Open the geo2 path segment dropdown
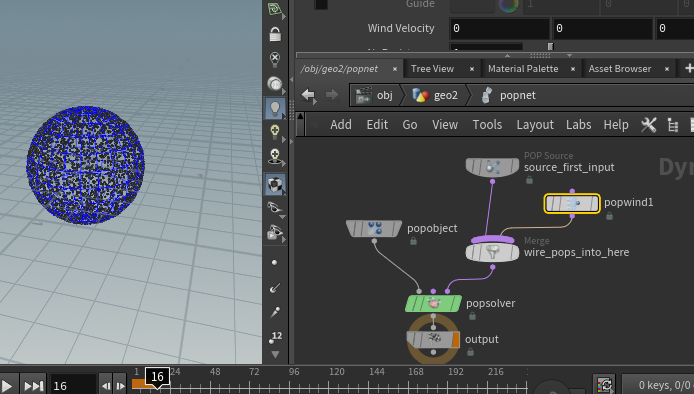 click(446, 95)
